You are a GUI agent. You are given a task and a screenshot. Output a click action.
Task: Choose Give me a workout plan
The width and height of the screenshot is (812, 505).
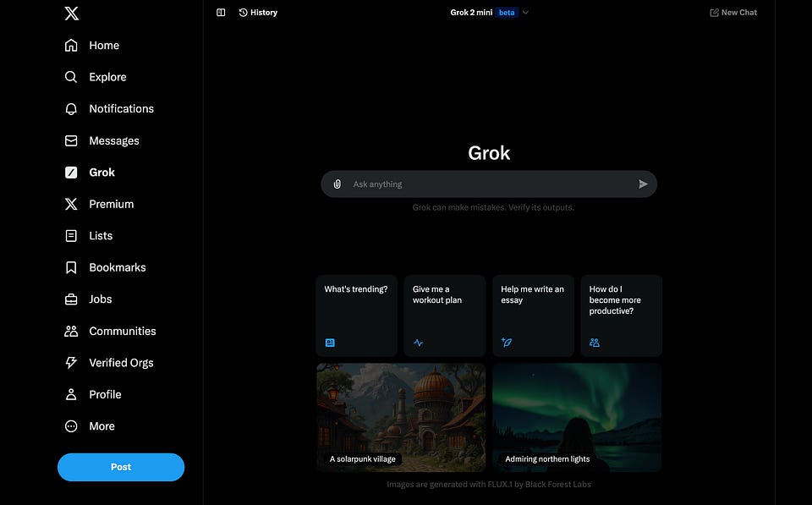point(444,316)
